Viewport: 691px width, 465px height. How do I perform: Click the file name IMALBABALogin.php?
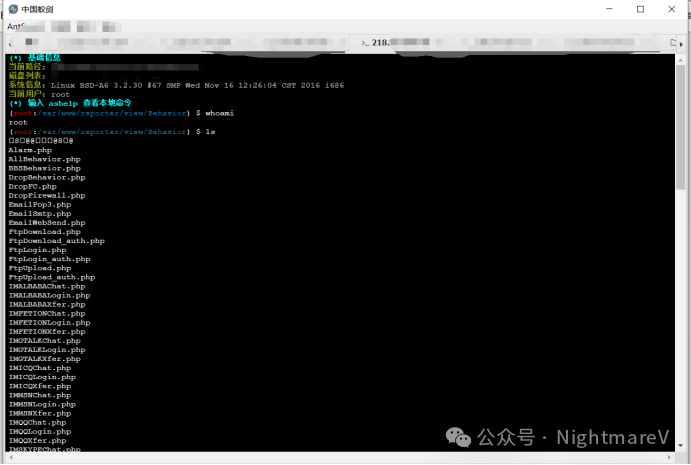click(x=49, y=295)
